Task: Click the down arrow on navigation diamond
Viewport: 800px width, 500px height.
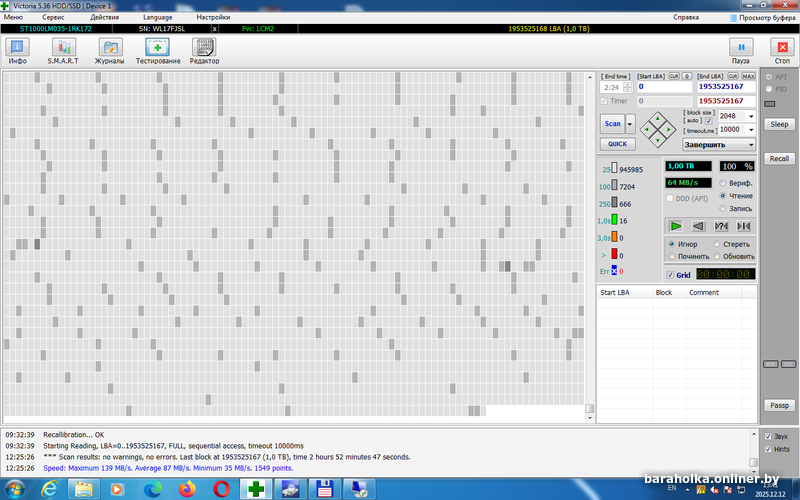Action: [x=658, y=140]
